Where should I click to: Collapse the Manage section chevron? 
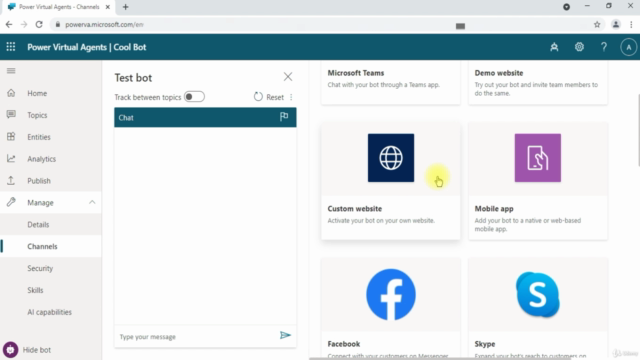92,202
